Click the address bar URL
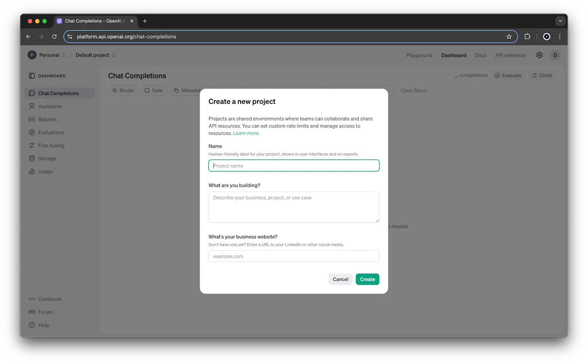 click(x=127, y=37)
